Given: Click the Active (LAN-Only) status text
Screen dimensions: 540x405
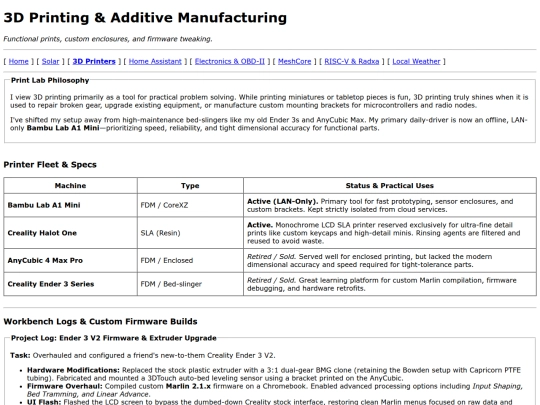Looking at the screenshot, I should (282, 201).
